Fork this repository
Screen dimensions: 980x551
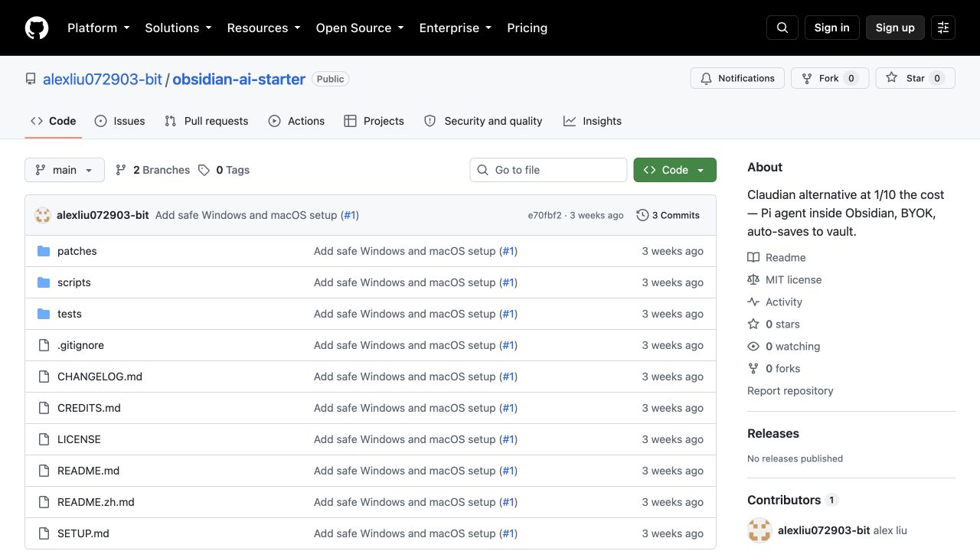point(830,78)
